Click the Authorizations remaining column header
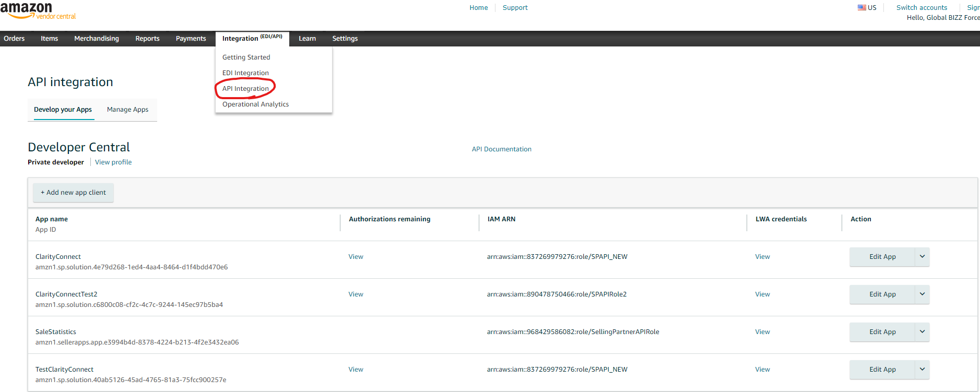 tap(389, 219)
